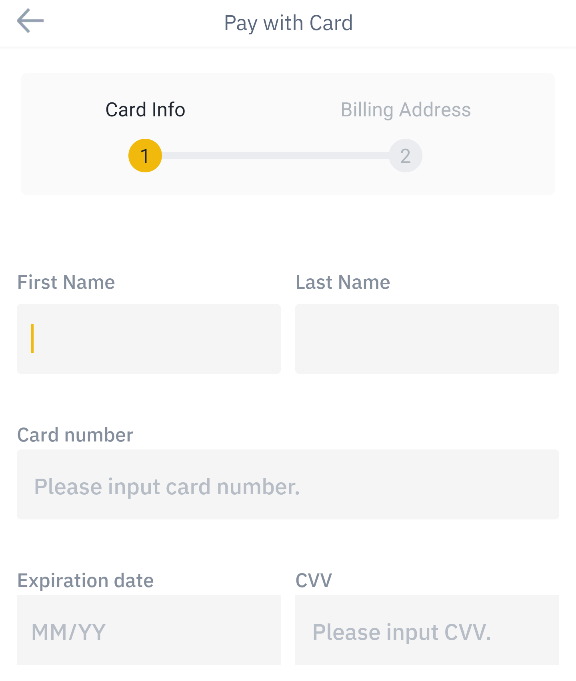Select the CVV input box
The height and width of the screenshot is (681, 576).
point(427,630)
